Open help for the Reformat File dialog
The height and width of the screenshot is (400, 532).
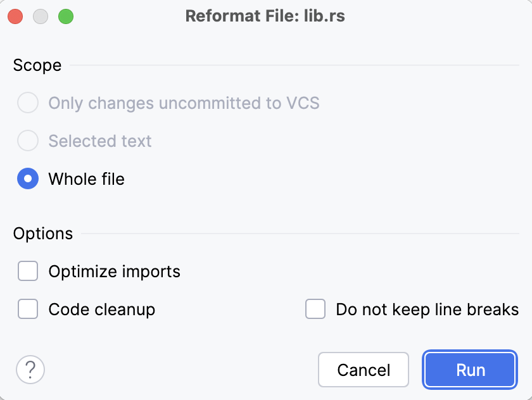(30, 370)
